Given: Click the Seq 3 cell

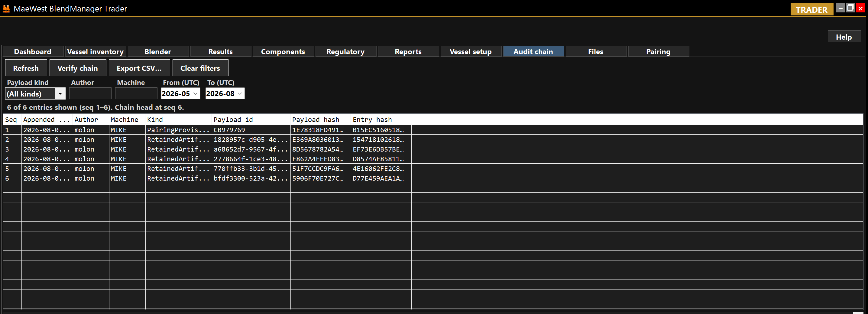Looking at the screenshot, I should point(12,149).
